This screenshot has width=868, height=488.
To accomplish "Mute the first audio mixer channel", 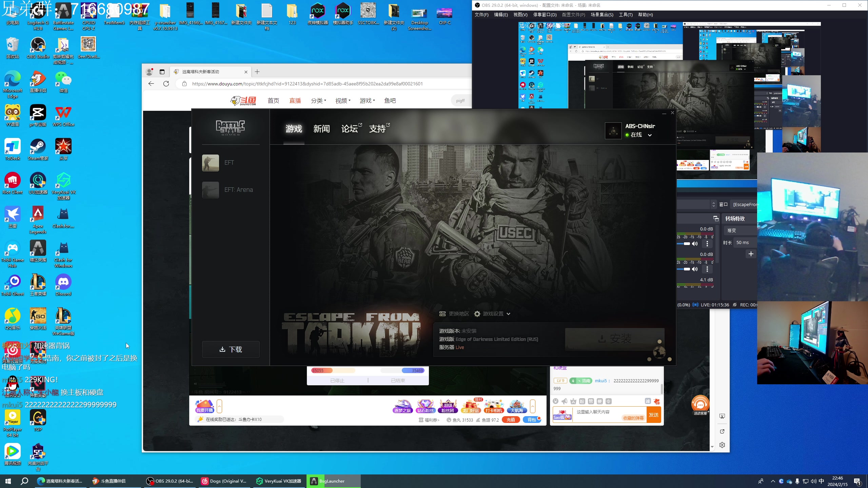I will click(x=695, y=244).
